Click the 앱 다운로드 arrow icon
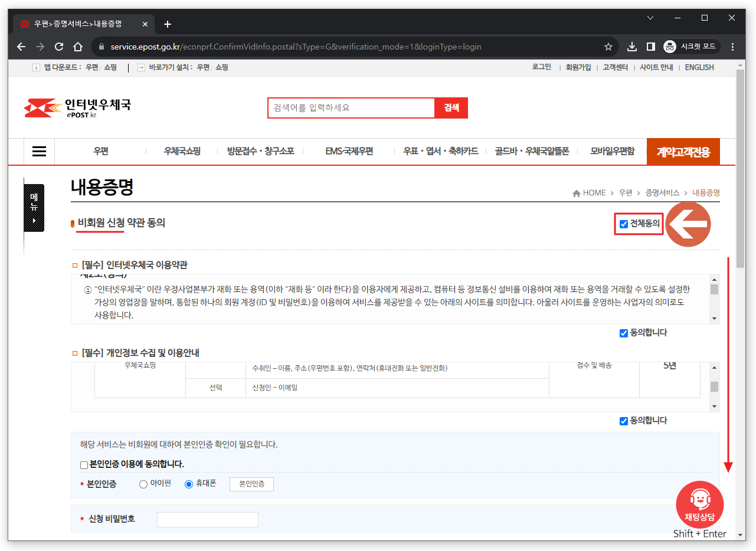This screenshot has height=551, width=756. 36,67
